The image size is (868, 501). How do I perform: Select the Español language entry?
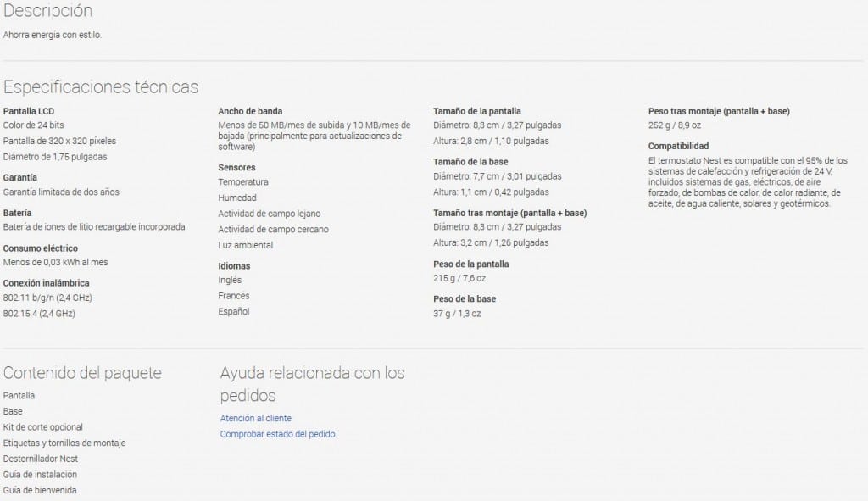[234, 312]
